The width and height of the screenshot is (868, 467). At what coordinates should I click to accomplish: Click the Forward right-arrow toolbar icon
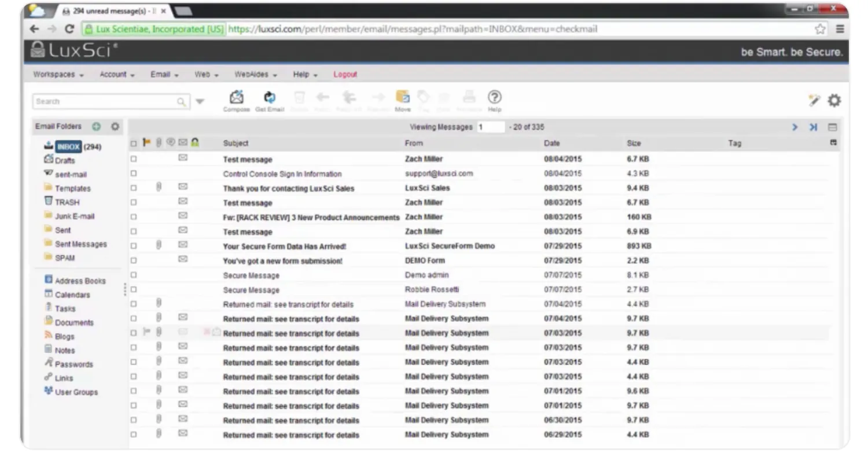pos(378,97)
